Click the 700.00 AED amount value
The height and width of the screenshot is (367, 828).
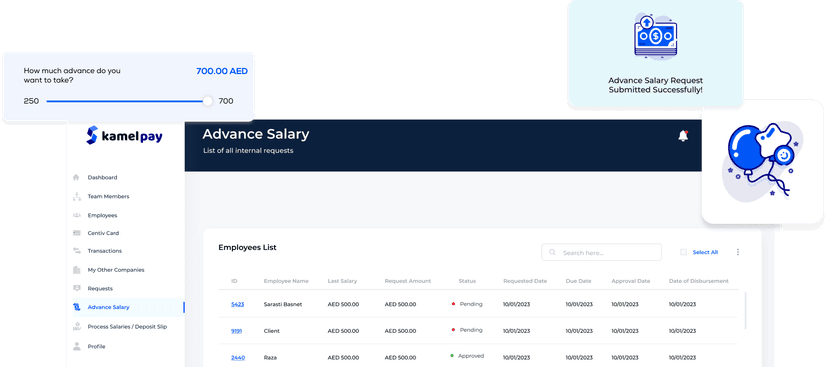[222, 71]
